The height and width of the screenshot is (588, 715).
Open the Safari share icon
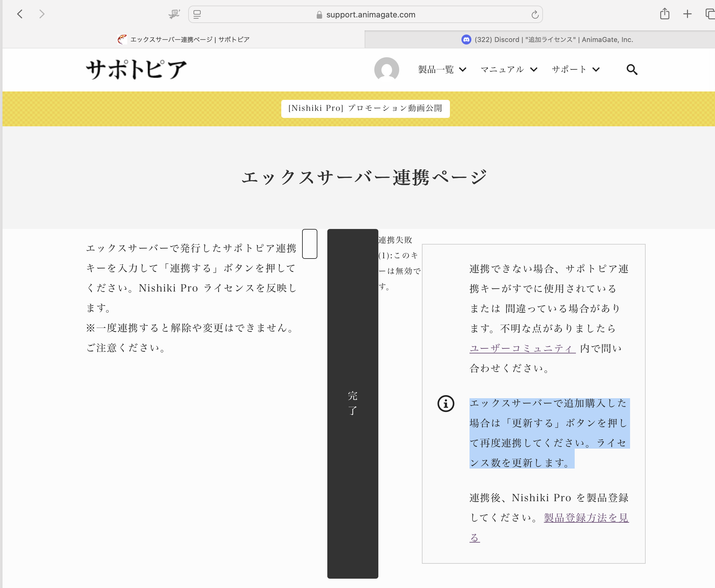(x=665, y=14)
